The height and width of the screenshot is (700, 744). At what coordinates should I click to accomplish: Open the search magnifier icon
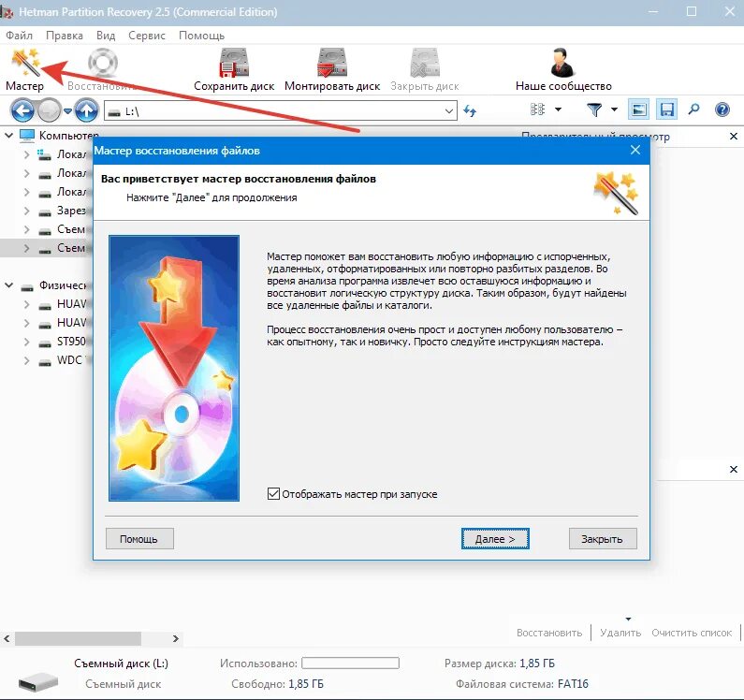pyautogui.click(x=694, y=109)
